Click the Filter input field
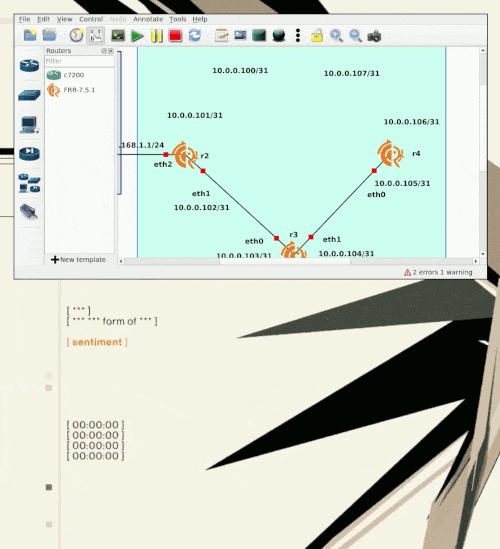500x549 pixels. click(x=79, y=61)
